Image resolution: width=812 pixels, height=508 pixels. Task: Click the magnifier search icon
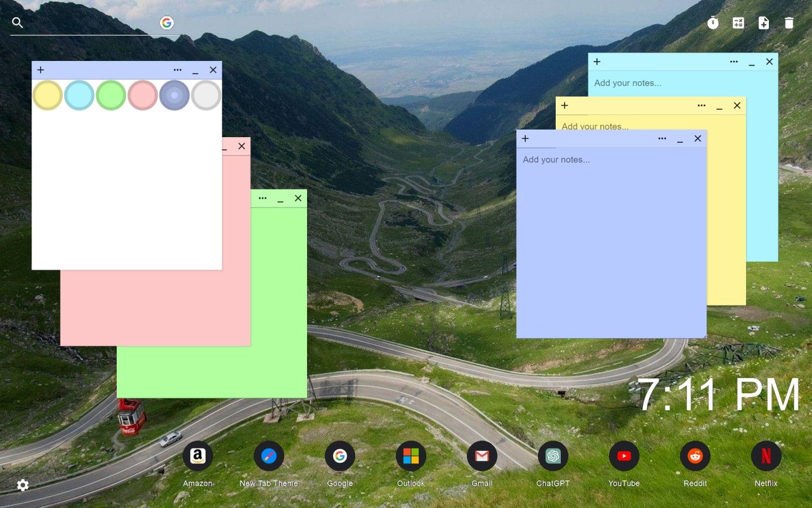pyautogui.click(x=18, y=23)
